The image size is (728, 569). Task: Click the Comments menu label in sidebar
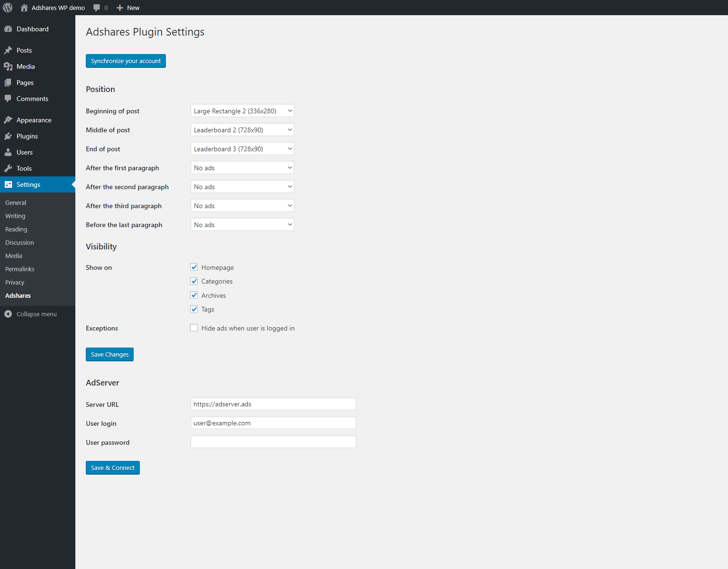click(32, 99)
